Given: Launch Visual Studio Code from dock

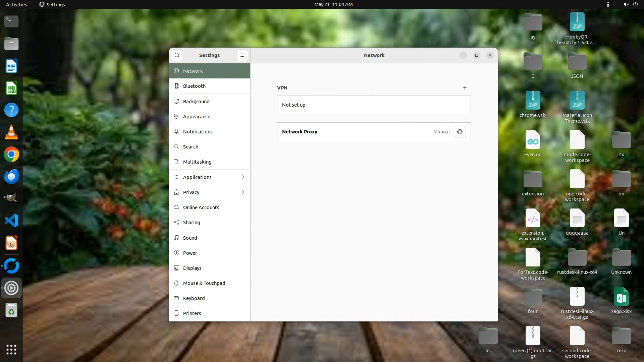Looking at the screenshot, I should [11, 221].
